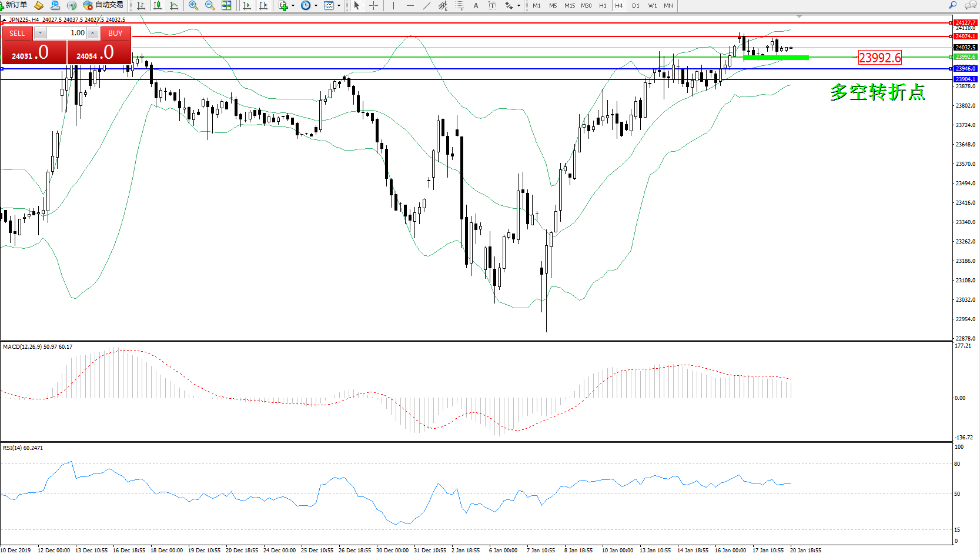Pick the trendline drawing tool
The height and width of the screenshot is (557, 980).
coord(426,5)
